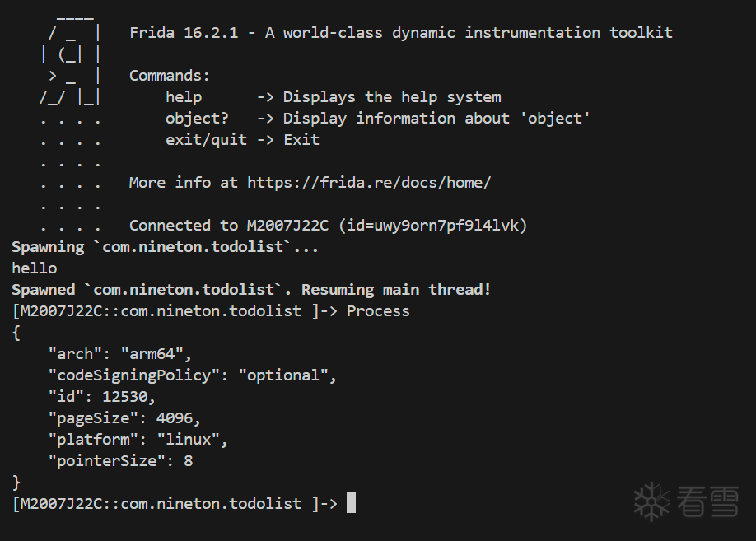Click the "pointerSize": 8 entry

pos(120,461)
